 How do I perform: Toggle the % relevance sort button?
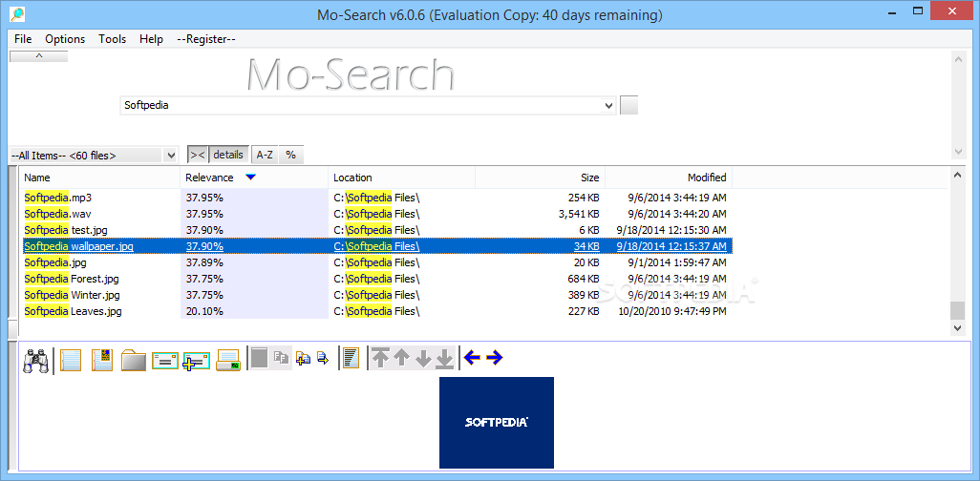(x=291, y=155)
